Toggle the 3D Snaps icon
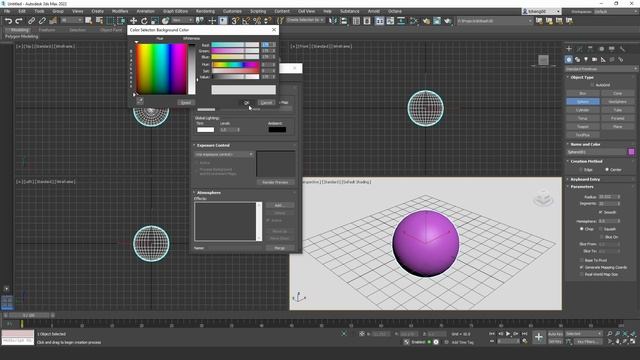The image size is (640, 360). [x=235, y=20]
